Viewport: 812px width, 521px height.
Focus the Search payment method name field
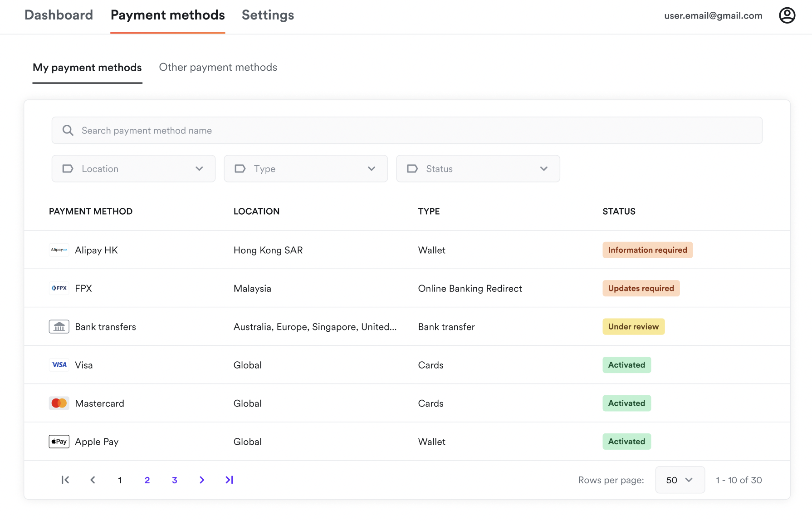(406, 131)
